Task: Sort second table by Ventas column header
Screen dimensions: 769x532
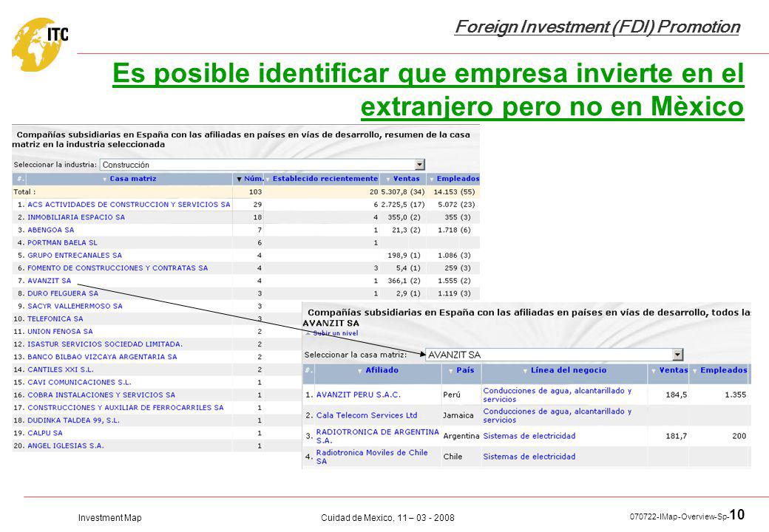Action: click(674, 370)
